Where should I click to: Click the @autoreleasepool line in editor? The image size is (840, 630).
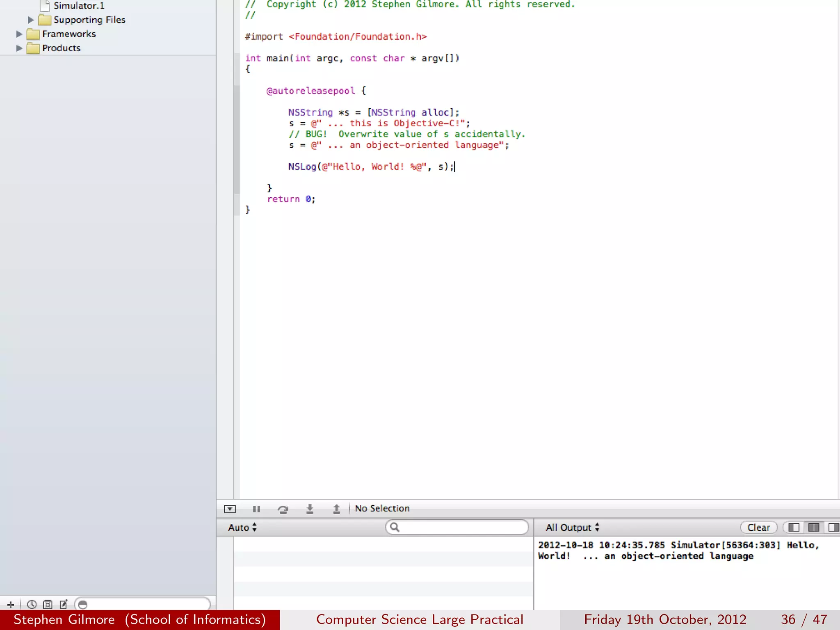click(316, 91)
